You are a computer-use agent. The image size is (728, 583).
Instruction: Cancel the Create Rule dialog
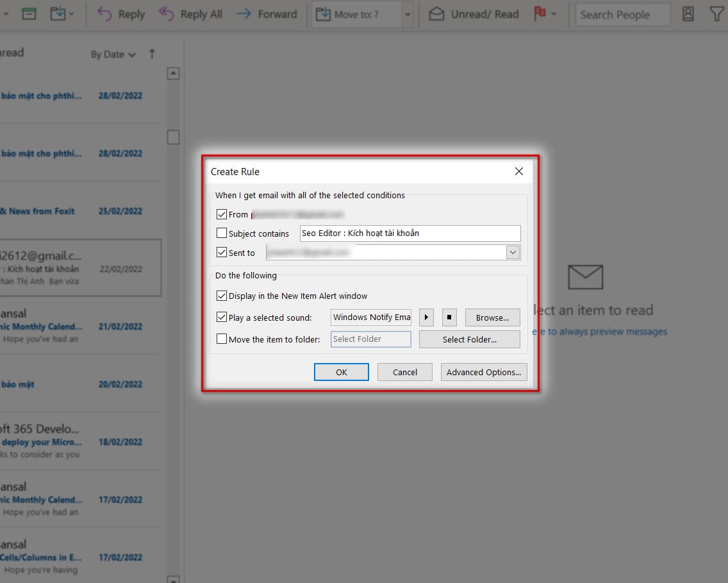(405, 372)
